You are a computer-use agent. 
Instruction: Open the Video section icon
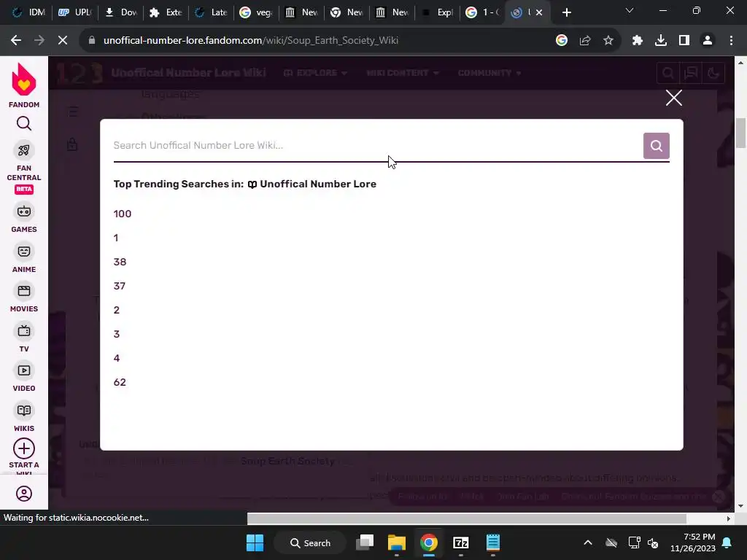[x=24, y=370]
